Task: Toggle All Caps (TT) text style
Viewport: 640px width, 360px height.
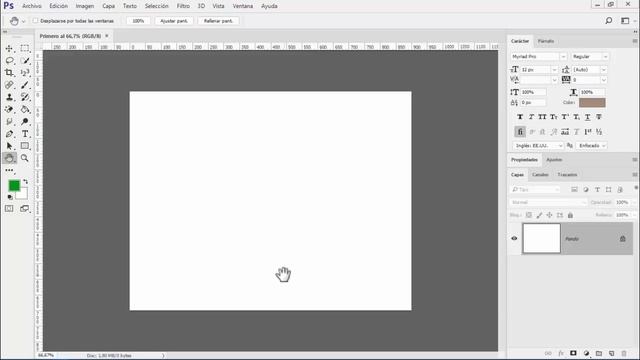Action: click(x=542, y=117)
